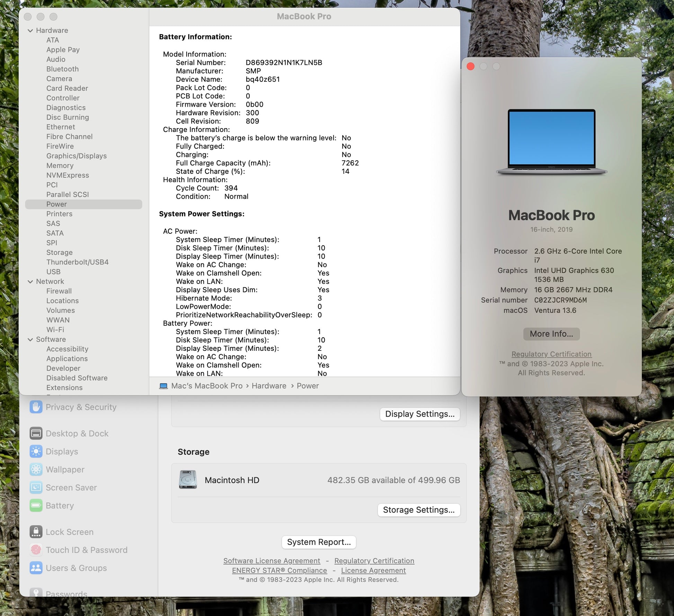Open the Wallpaper flower icon
Viewport: 674px width, 616px height.
[36, 469]
